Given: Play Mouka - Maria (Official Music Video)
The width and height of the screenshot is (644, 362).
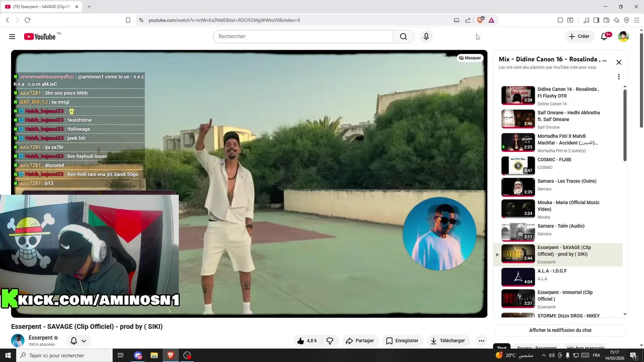Looking at the screenshot, I should click(x=557, y=209).
